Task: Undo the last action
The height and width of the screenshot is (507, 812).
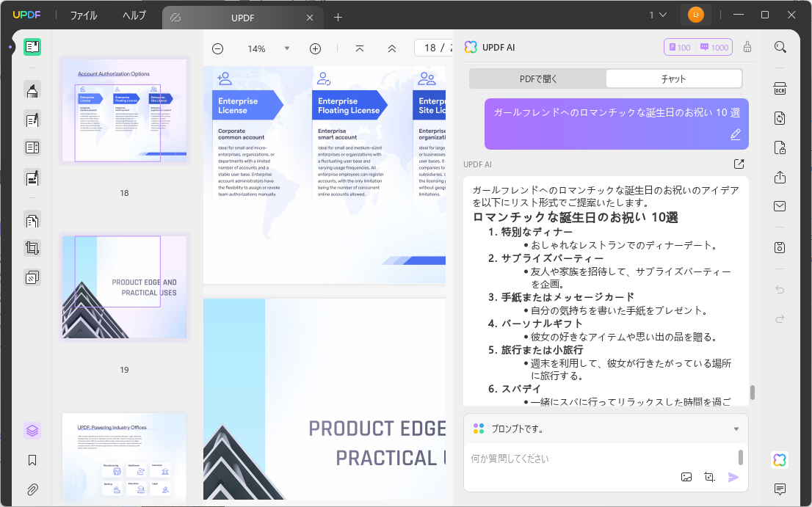Action: (x=780, y=290)
